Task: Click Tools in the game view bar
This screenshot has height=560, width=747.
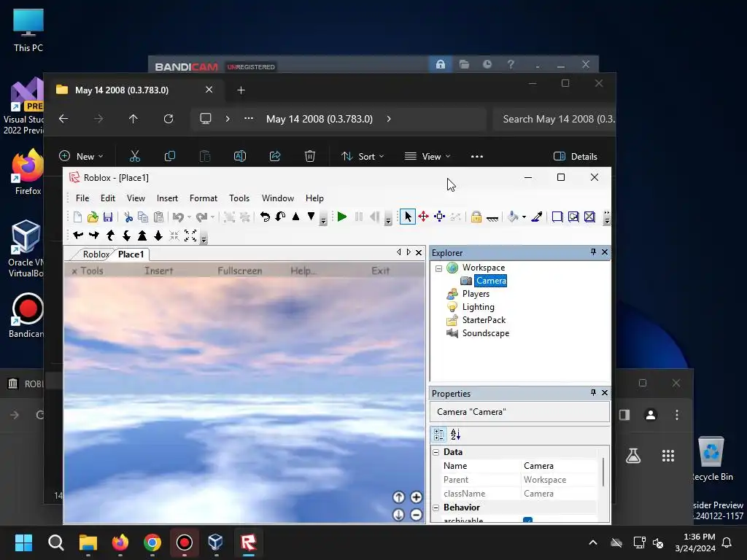Action: 91,271
